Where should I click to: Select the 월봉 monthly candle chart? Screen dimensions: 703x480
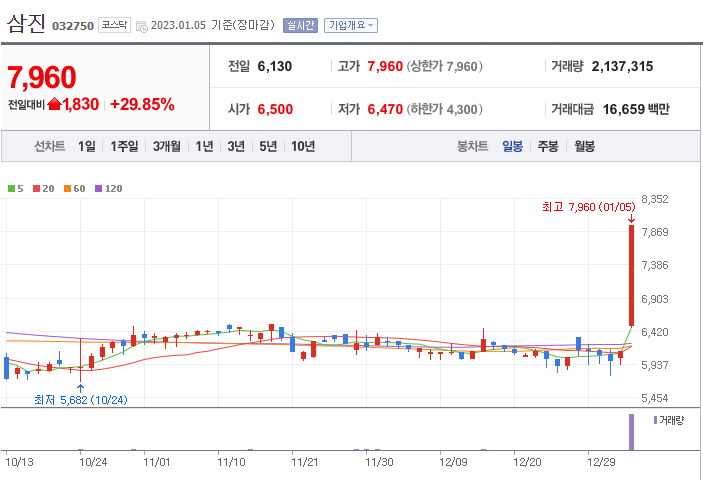coord(585,146)
